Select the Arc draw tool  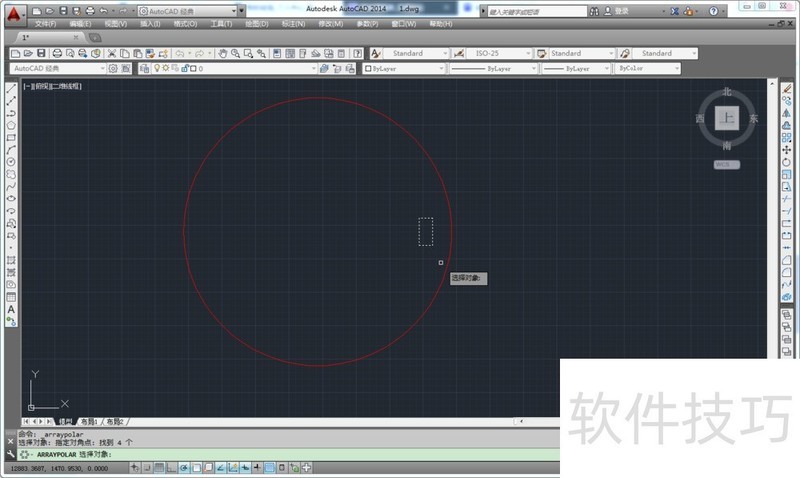pyautogui.click(x=11, y=150)
